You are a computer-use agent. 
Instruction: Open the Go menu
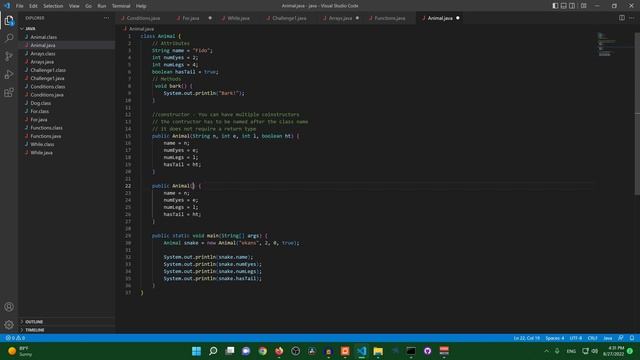click(x=89, y=6)
